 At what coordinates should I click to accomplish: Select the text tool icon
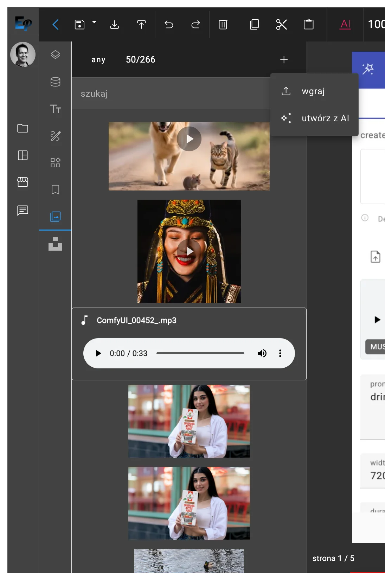coord(55,109)
